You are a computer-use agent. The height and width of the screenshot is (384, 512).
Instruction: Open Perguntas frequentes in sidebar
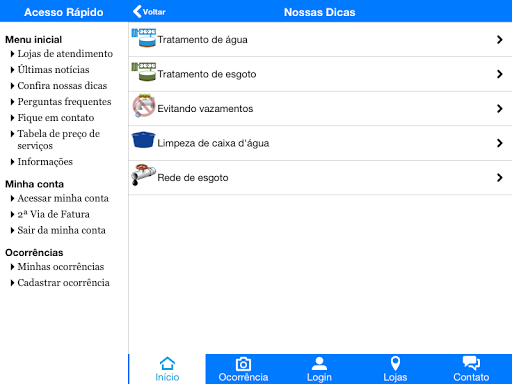coord(64,102)
